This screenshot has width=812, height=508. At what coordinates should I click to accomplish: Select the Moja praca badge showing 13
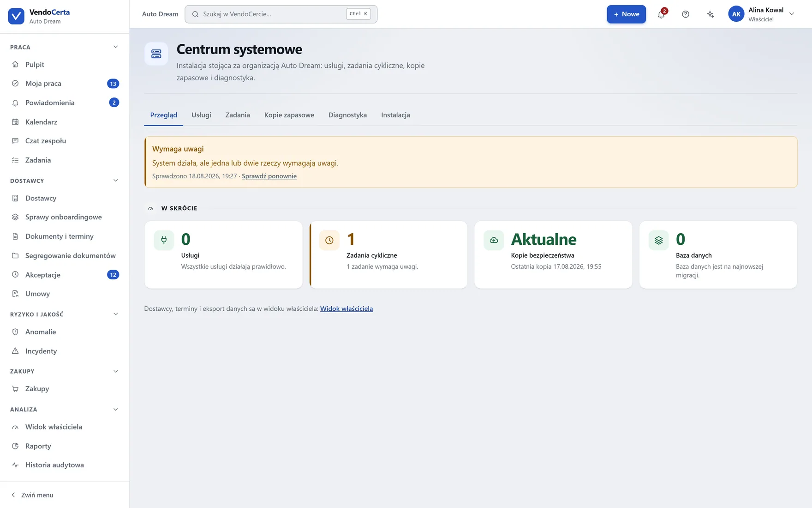click(x=113, y=84)
